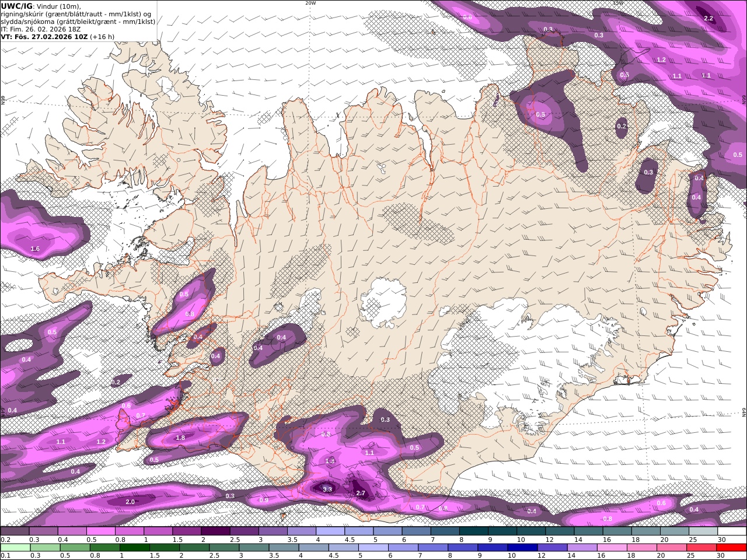The width and height of the screenshot is (747, 560).
Task: Pick the grey-purple swatch labeled 0.2, snow legend
Action: click(15, 531)
